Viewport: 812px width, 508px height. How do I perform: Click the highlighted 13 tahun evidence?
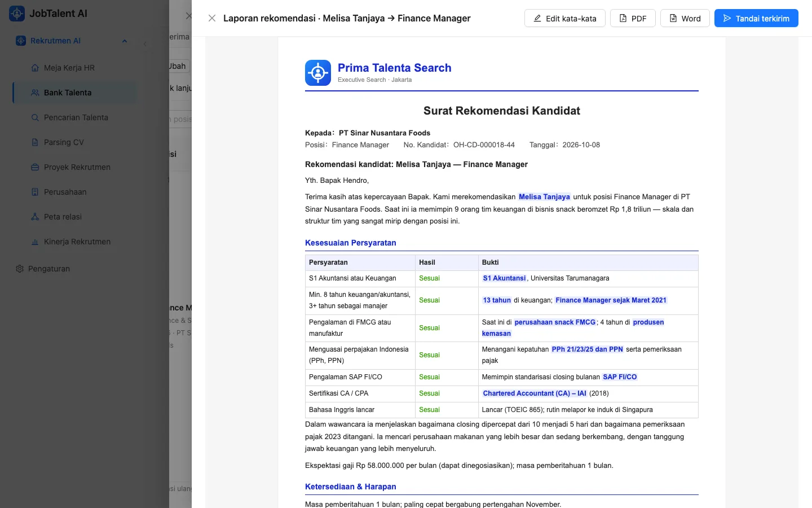tap(497, 300)
